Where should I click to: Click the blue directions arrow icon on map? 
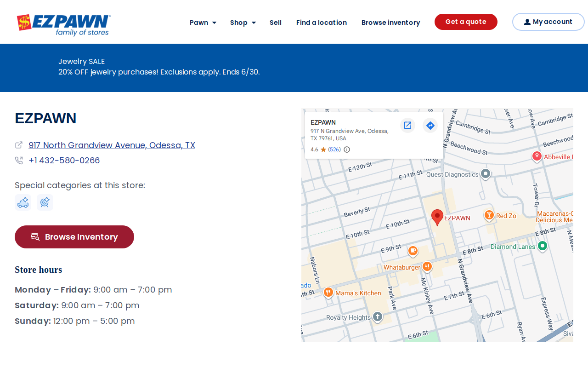(x=430, y=125)
